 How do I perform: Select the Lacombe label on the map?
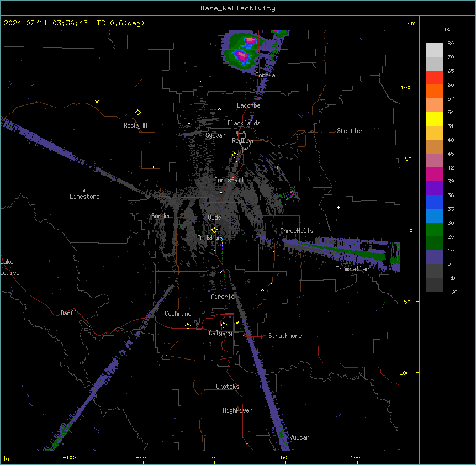[248, 105]
